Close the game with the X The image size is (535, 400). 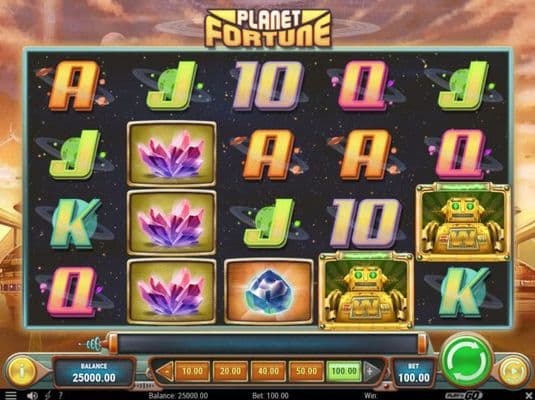coord(529,396)
